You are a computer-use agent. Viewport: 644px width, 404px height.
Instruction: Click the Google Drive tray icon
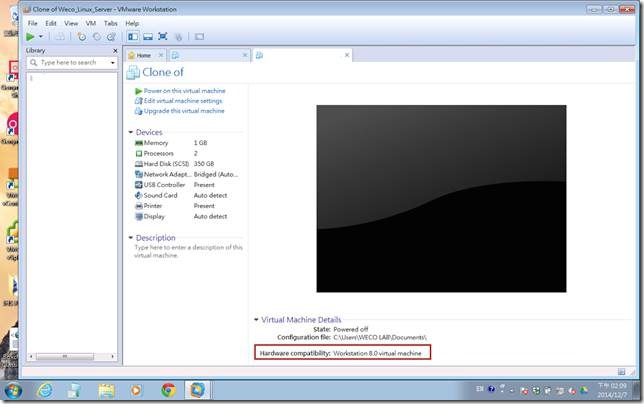tap(584, 390)
